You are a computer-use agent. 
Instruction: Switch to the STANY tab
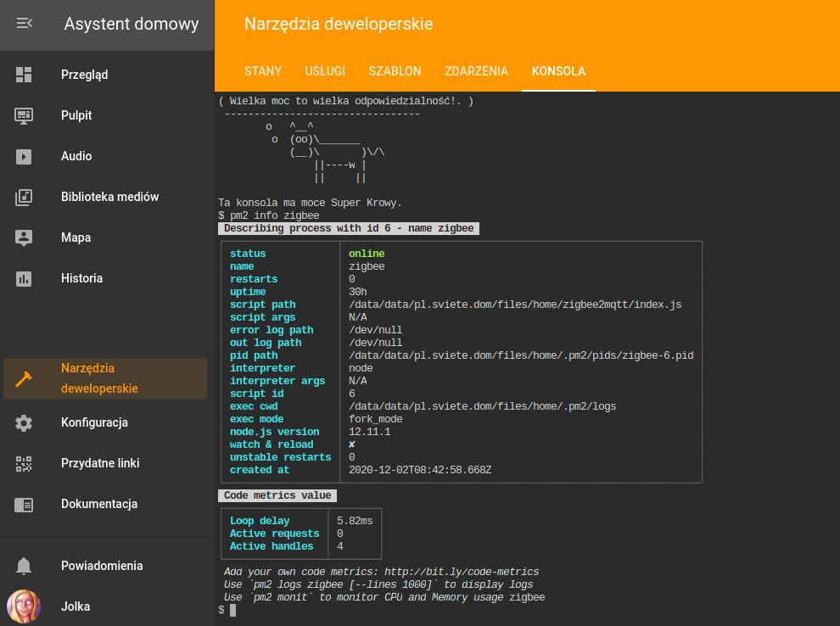[263, 71]
